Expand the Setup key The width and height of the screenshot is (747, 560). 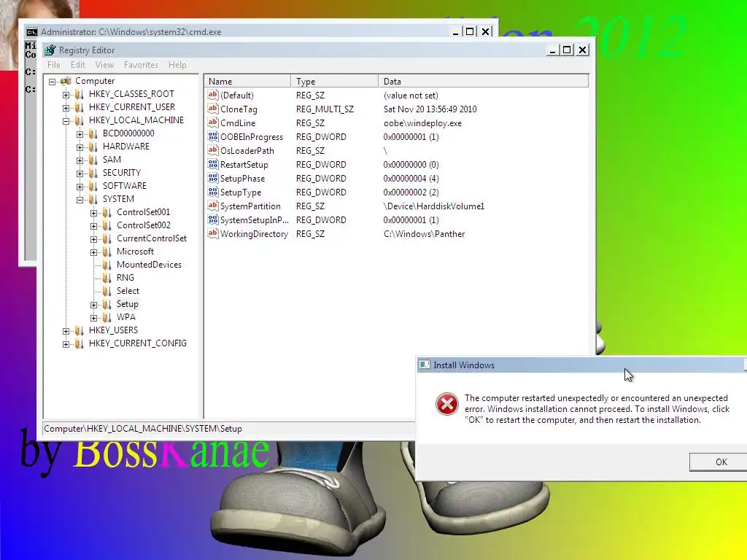click(94, 305)
